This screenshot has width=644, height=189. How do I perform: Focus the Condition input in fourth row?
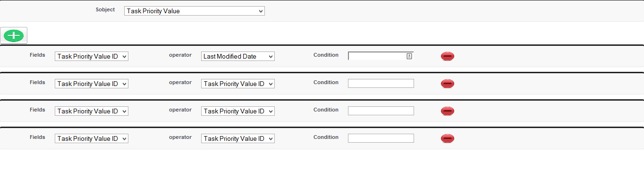[381, 138]
